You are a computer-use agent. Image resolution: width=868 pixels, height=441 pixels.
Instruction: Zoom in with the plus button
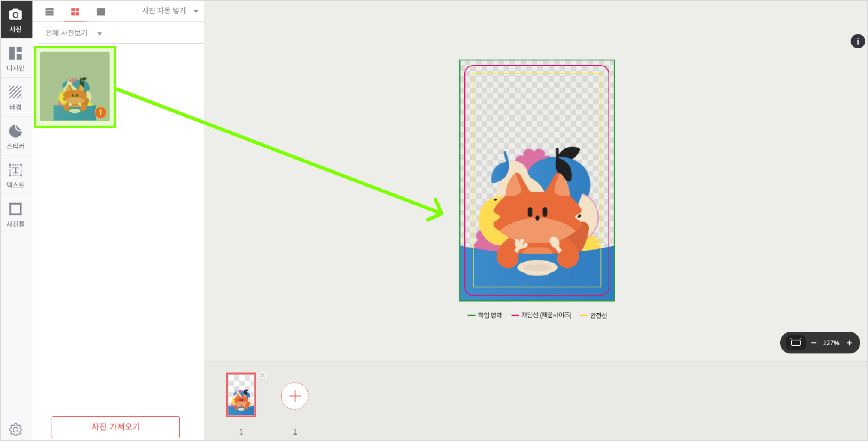[849, 343]
